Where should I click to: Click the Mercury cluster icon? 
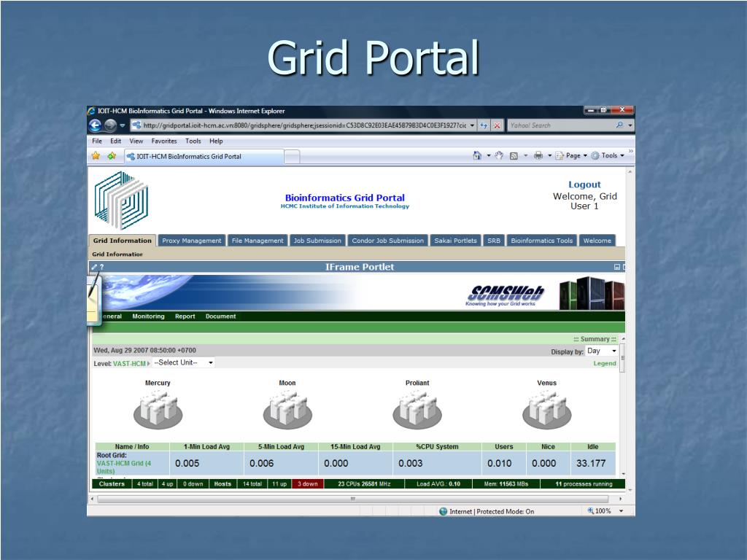(x=158, y=410)
